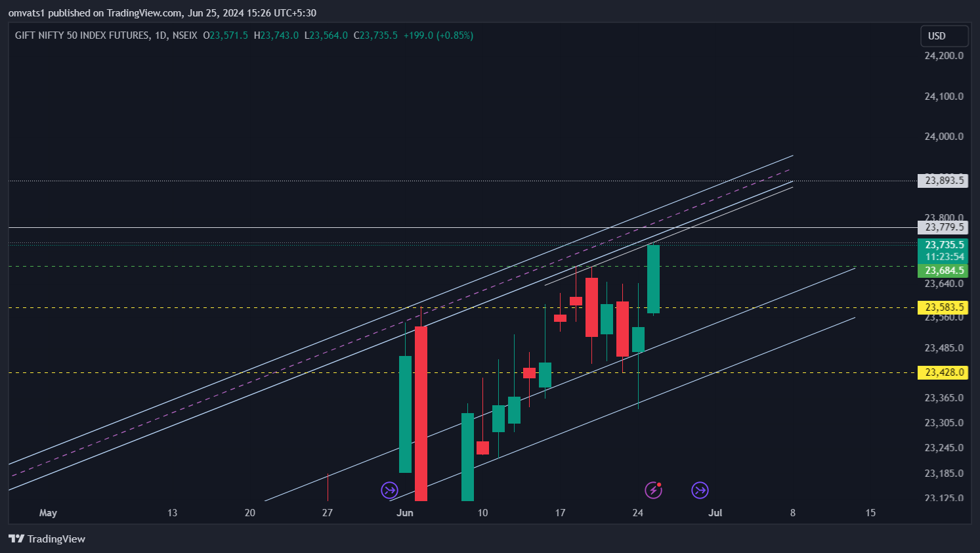This screenshot has width=980, height=553.
Task: Click the 23,365.0 price axis value
Action: (x=944, y=398)
